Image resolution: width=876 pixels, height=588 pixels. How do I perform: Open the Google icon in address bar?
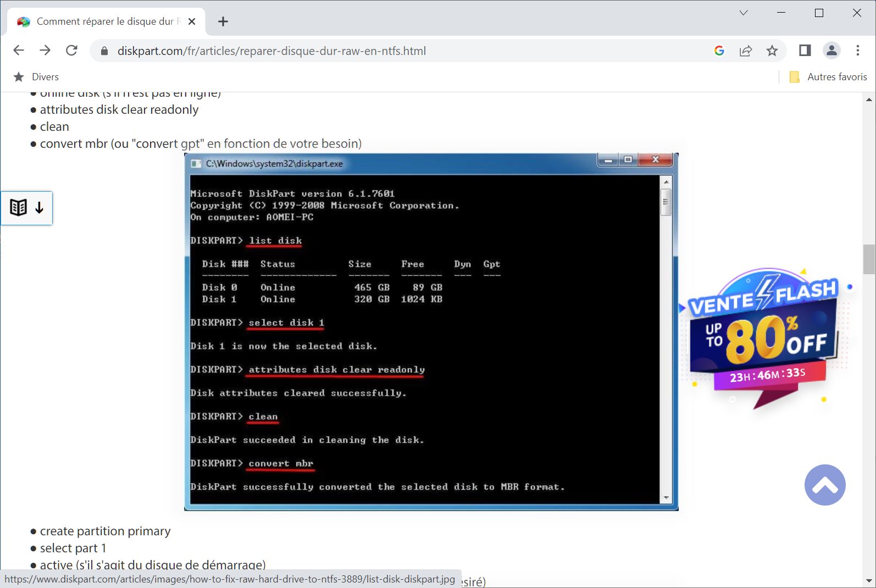[x=719, y=51]
